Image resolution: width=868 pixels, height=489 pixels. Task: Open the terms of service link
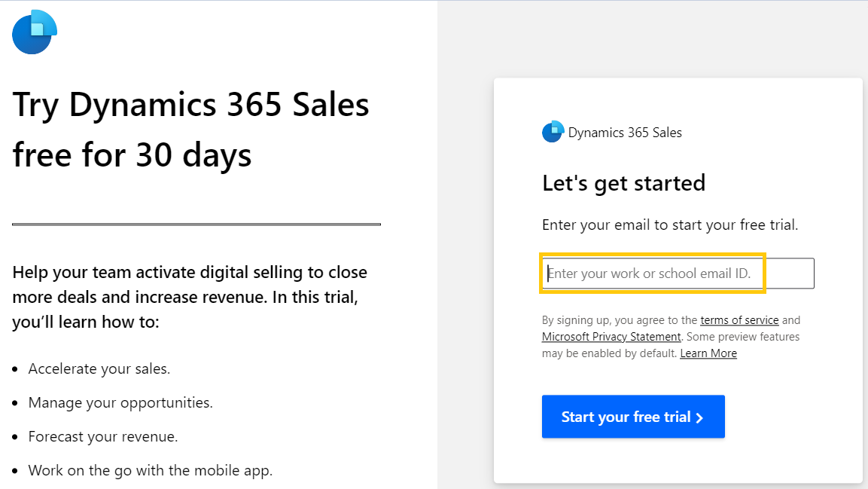[739, 320]
